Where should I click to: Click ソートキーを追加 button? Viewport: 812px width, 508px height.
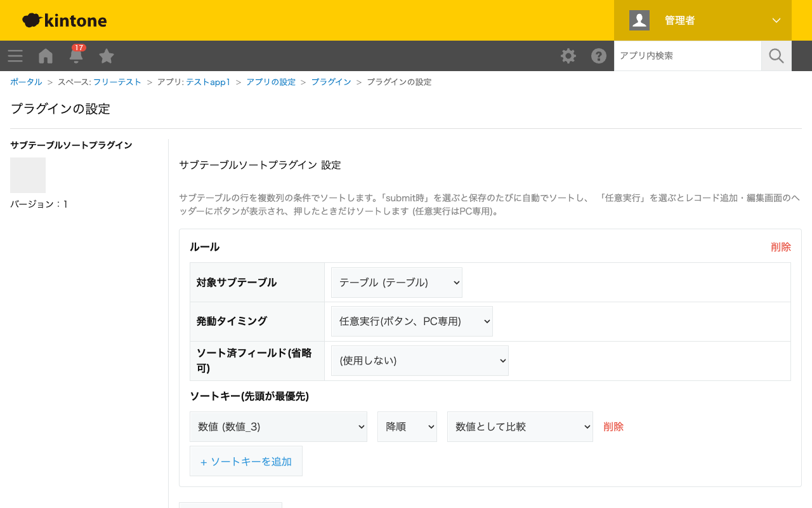tap(246, 461)
